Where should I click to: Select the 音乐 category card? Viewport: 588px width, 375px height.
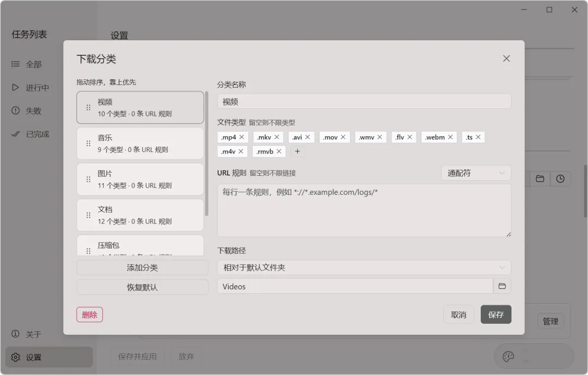[140, 143]
